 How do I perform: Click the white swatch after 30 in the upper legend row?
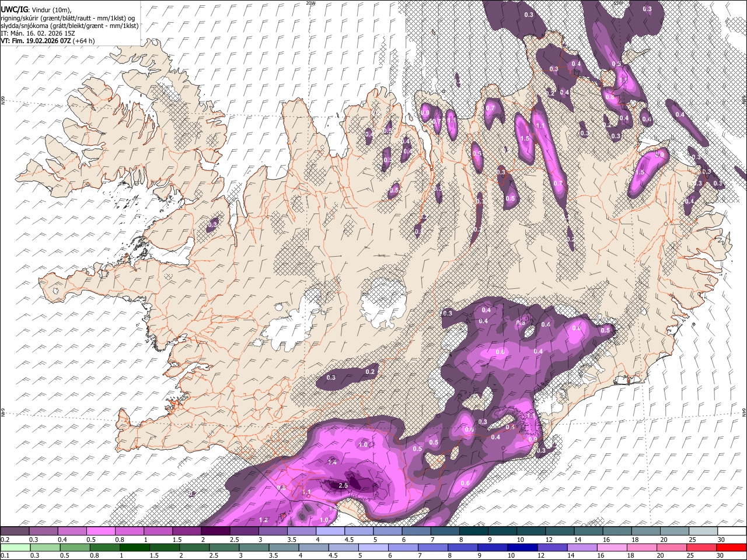point(732,531)
